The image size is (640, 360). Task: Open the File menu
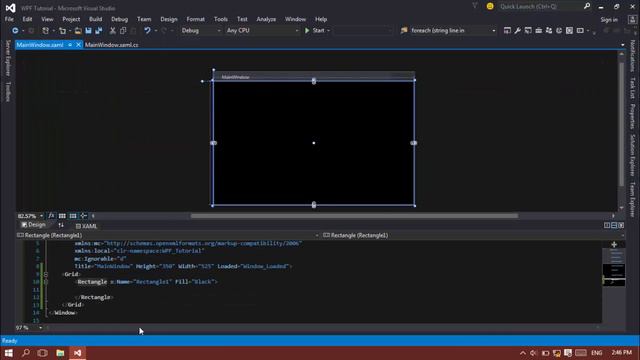[9, 19]
